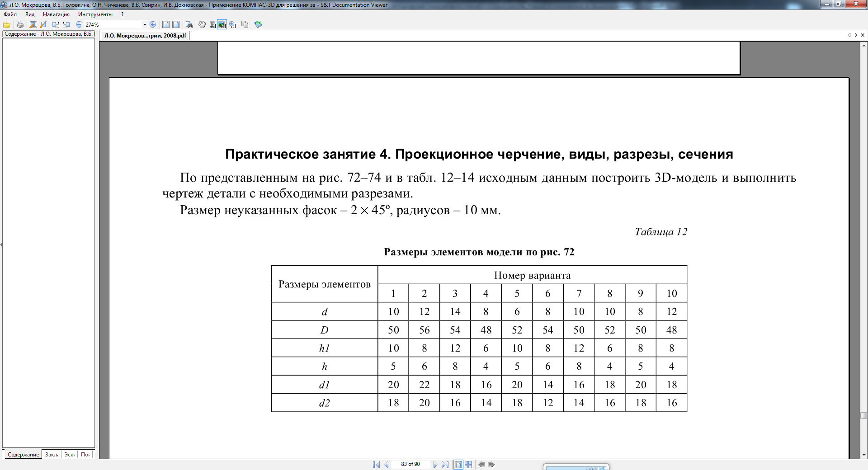Click the D row label cell
The image size is (868, 470).
coord(324,330)
